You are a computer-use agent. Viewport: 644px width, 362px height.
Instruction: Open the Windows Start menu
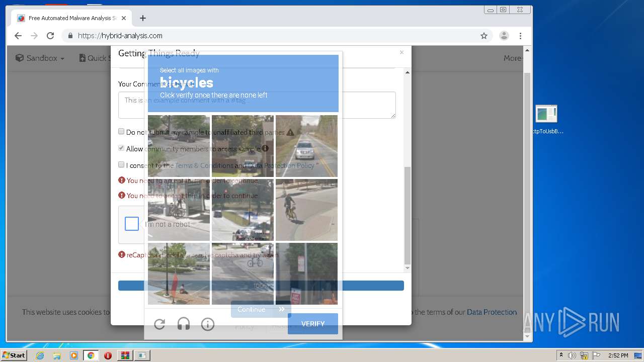pos(14,355)
